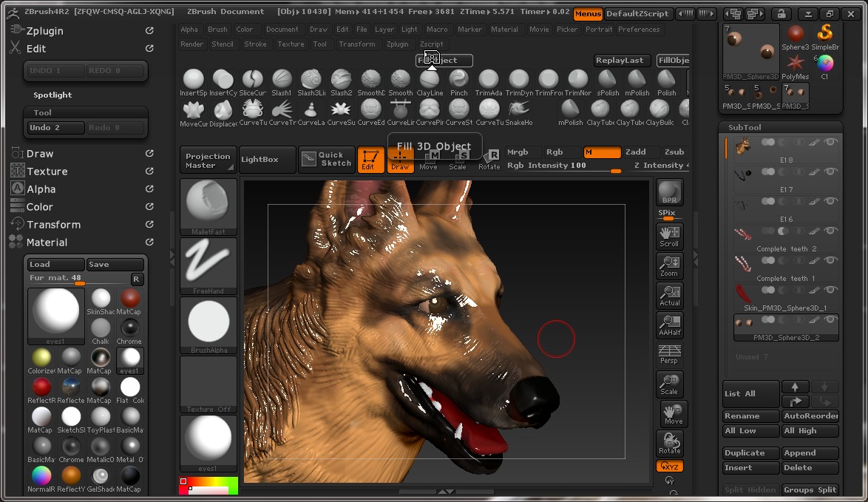
Task: Select the Sphere3D tool
Action: pyautogui.click(x=796, y=38)
